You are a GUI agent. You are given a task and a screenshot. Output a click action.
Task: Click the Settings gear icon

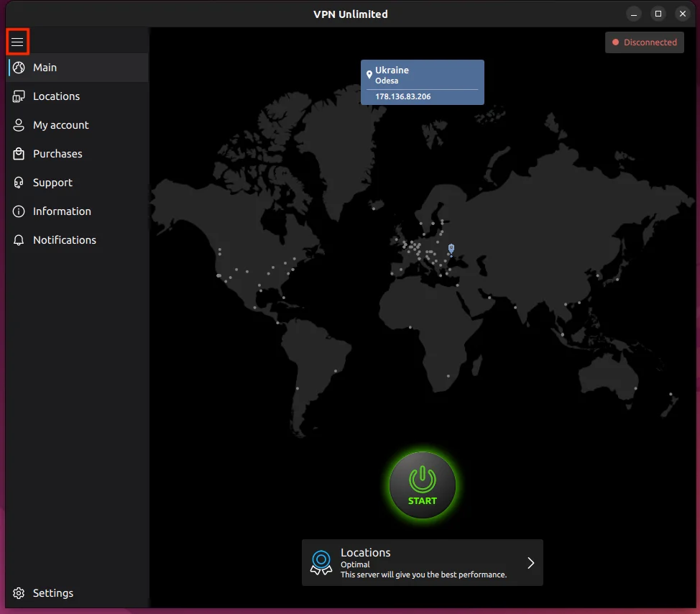pyautogui.click(x=19, y=593)
